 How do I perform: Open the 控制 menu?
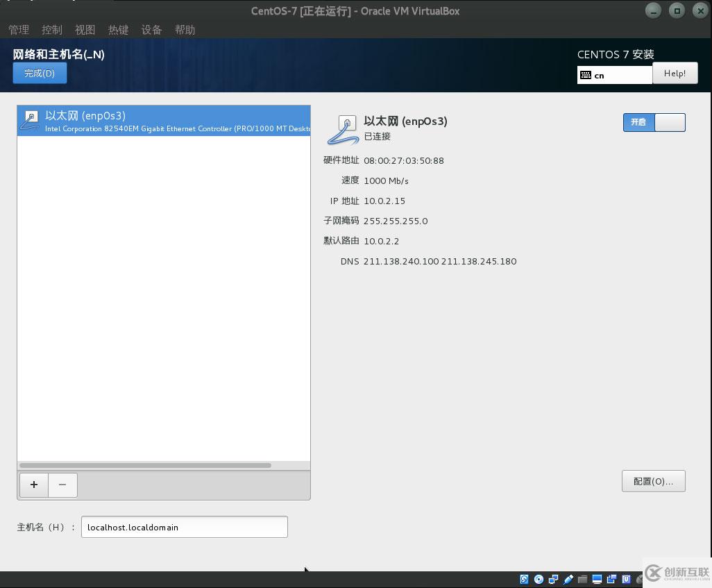[52, 30]
